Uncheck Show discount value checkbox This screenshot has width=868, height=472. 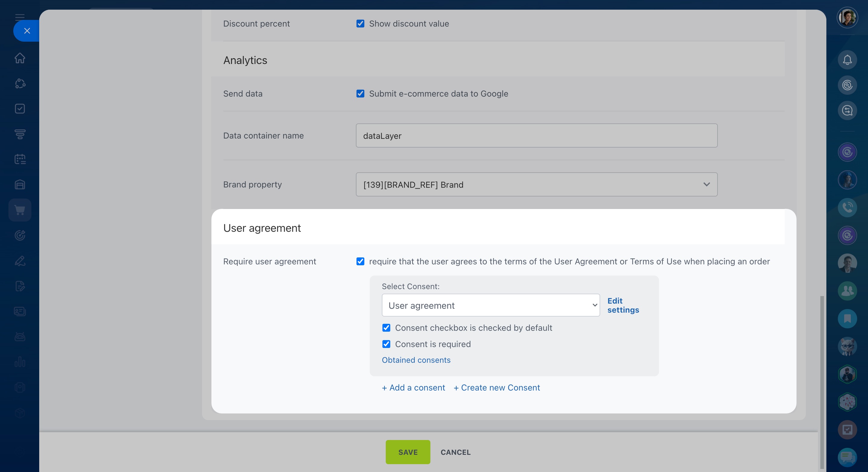(360, 24)
